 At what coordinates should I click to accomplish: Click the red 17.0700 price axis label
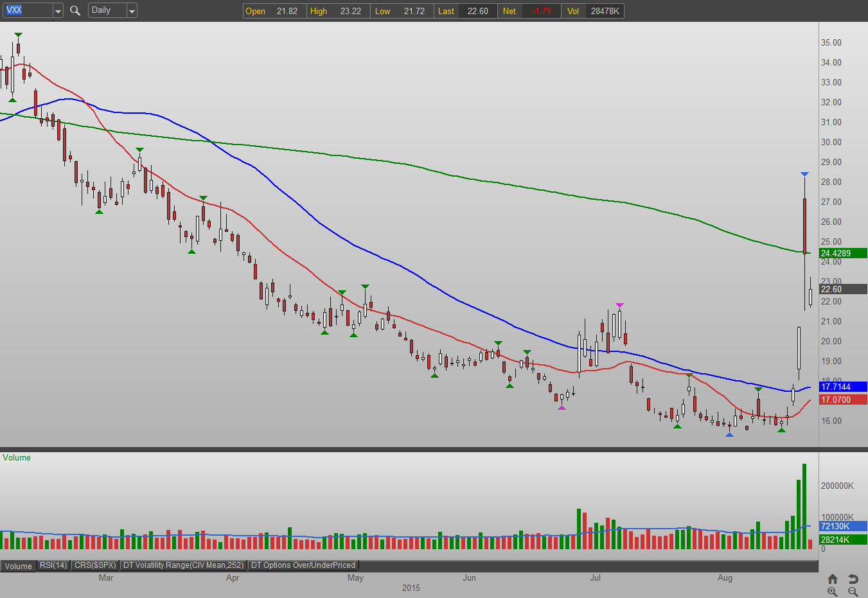point(843,400)
